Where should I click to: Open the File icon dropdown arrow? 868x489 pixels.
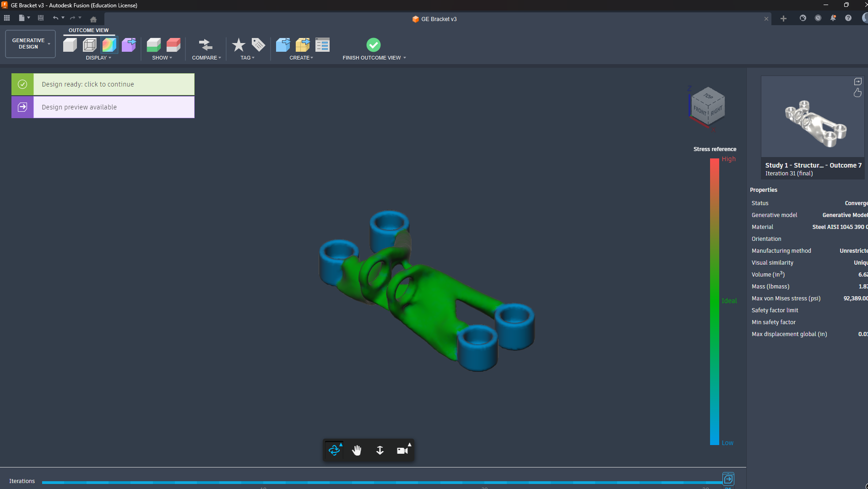pos(29,18)
